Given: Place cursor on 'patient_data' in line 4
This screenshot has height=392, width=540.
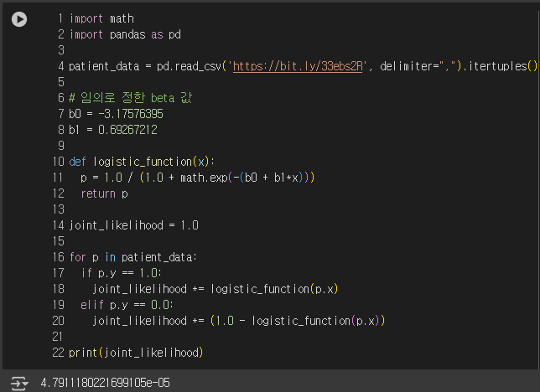Looking at the screenshot, I should click(x=104, y=66).
